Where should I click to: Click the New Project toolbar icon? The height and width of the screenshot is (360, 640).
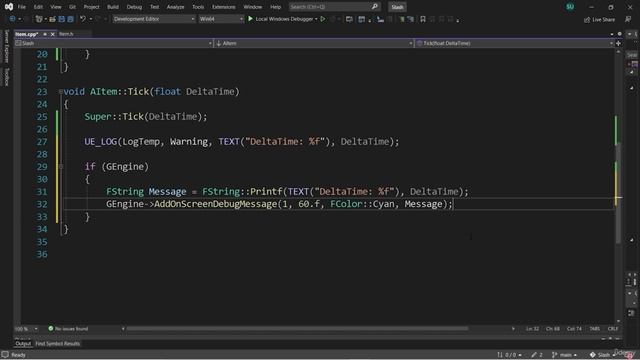(39, 19)
